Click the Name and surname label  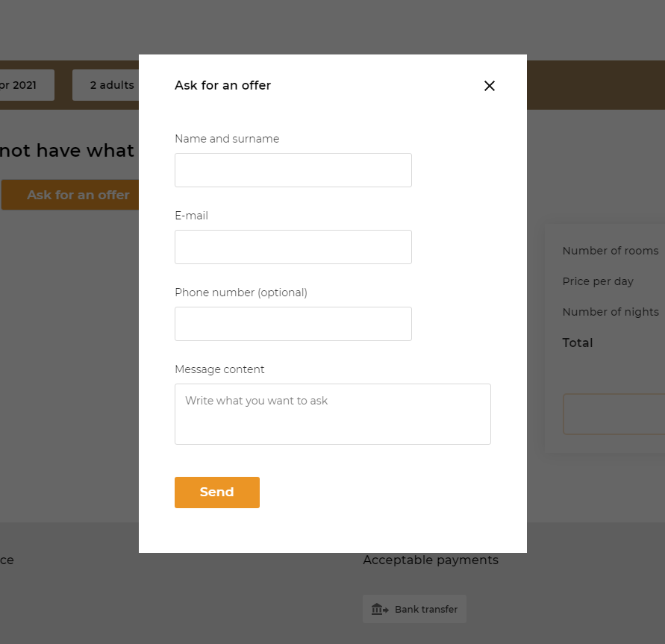pos(227,139)
